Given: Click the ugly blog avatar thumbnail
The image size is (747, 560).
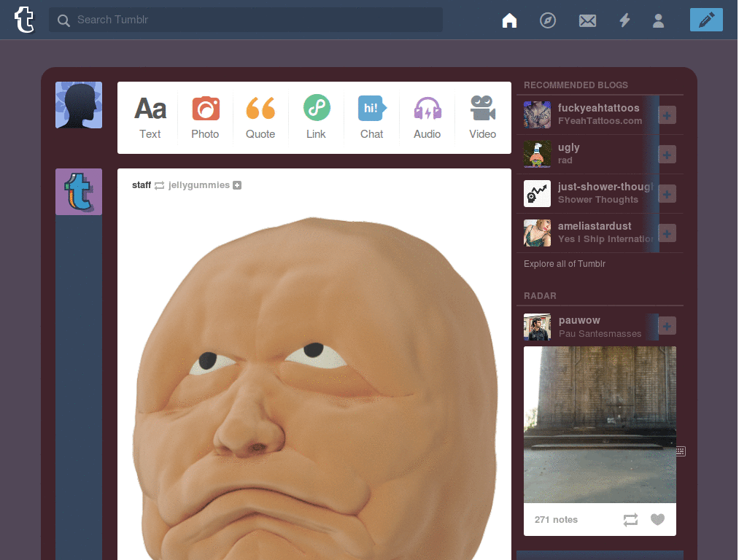Looking at the screenshot, I should pyautogui.click(x=537, y=155).
